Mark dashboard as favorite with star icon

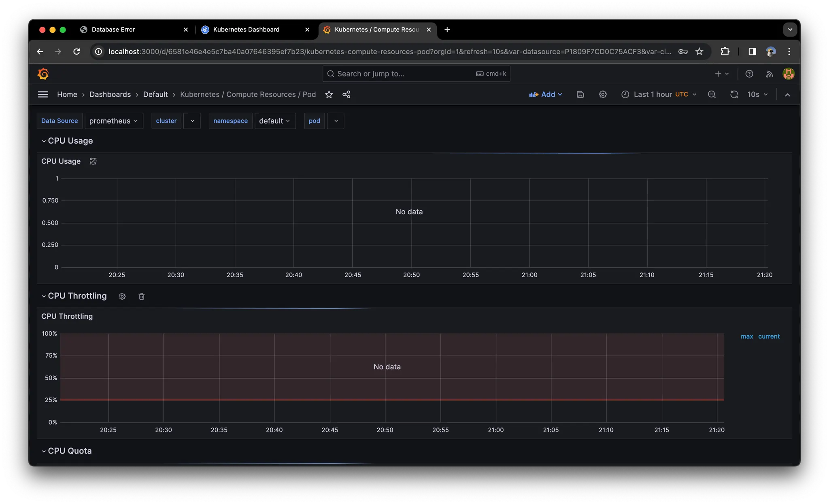click(x=329, y=94)
